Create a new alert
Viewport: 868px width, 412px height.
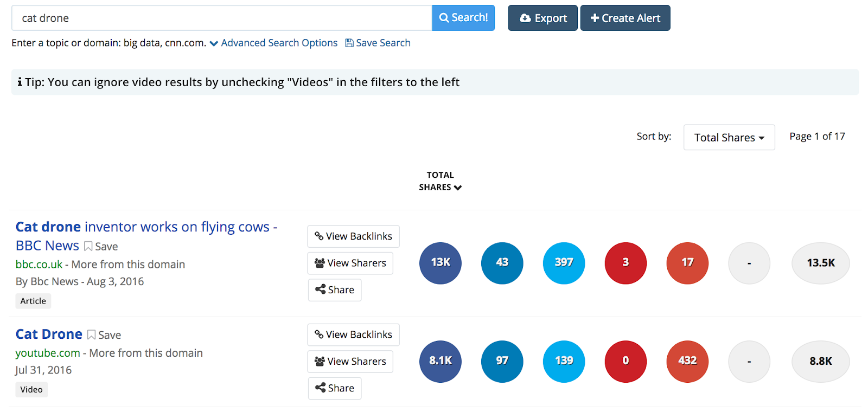pyautogui.click(x=625, y=18)
